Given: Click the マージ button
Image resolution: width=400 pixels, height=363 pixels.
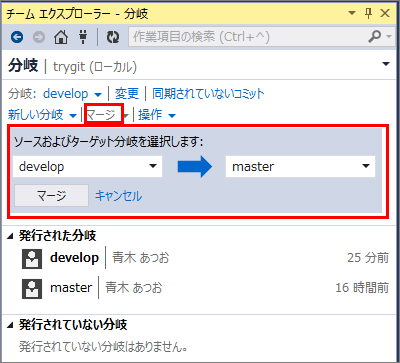Looking at the screenshot, I should click(51, 196).
